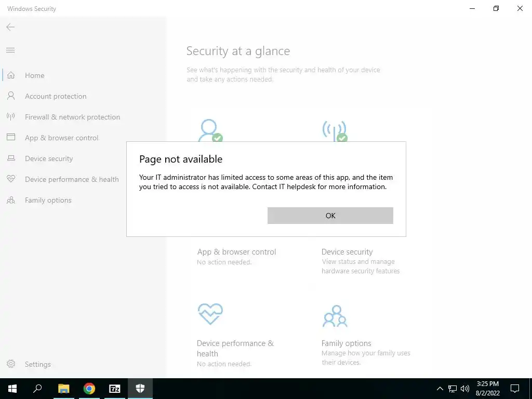Open Device security tile heading
Screen dimensions: 532x399
(347, 252)
